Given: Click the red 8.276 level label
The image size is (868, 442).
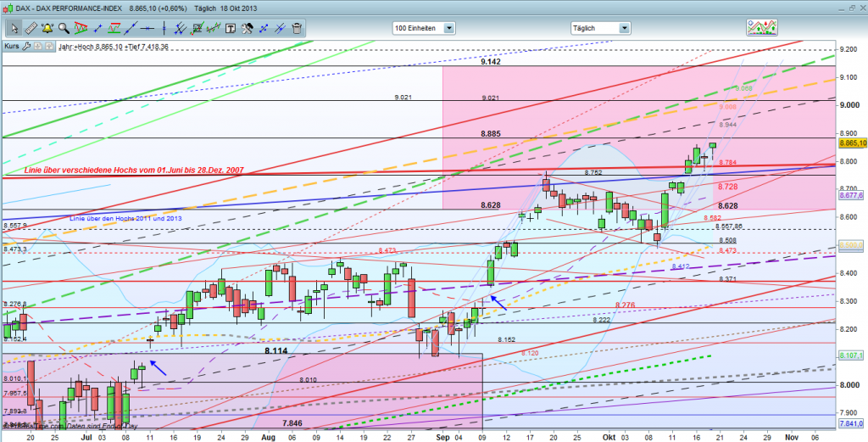Looking at the screenshot, I should click(625, 305).
